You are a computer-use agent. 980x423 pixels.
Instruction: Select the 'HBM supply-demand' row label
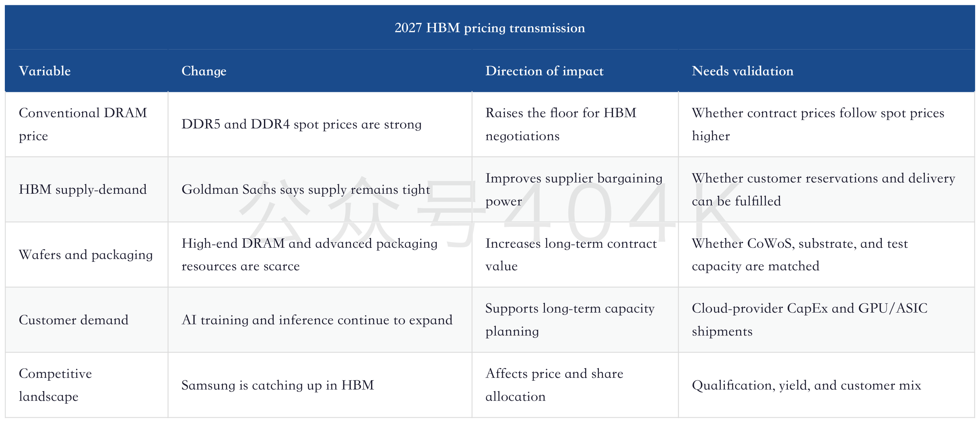pos(83,189)
